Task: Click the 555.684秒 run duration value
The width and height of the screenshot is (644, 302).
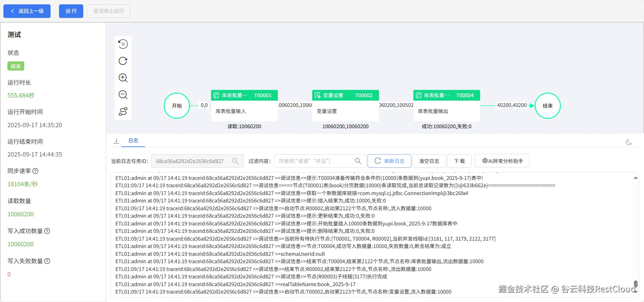Action: [21, 95]
